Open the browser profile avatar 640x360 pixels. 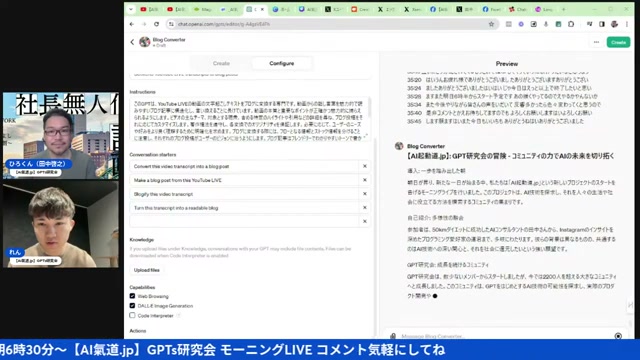[614, 24]
